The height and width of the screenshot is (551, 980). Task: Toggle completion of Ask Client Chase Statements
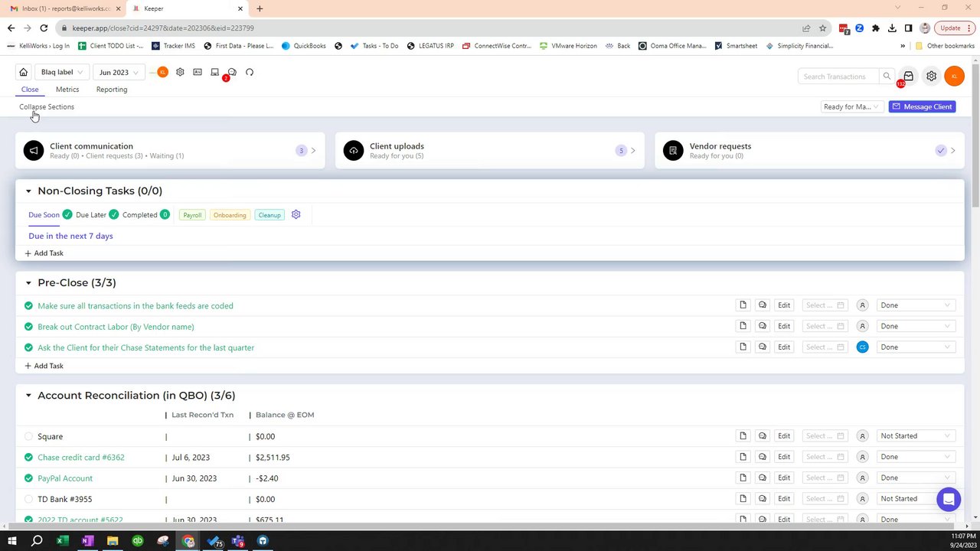click(28, 347)
